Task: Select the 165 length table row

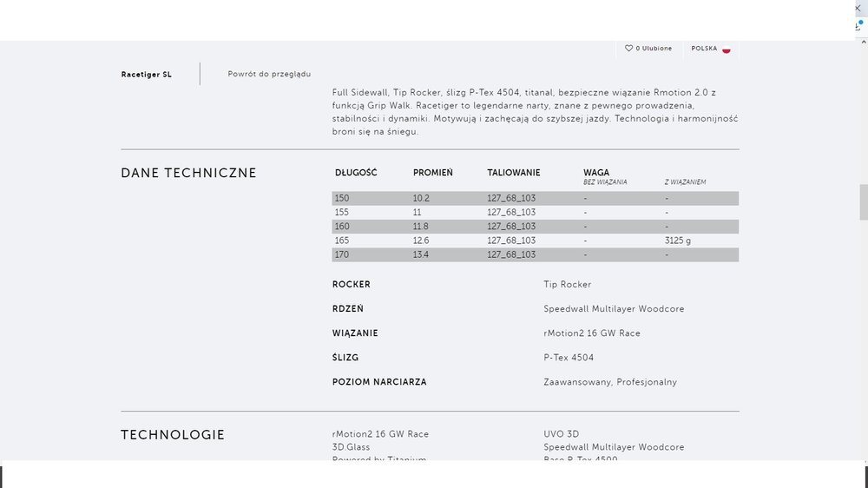Action: coord(535,241)
